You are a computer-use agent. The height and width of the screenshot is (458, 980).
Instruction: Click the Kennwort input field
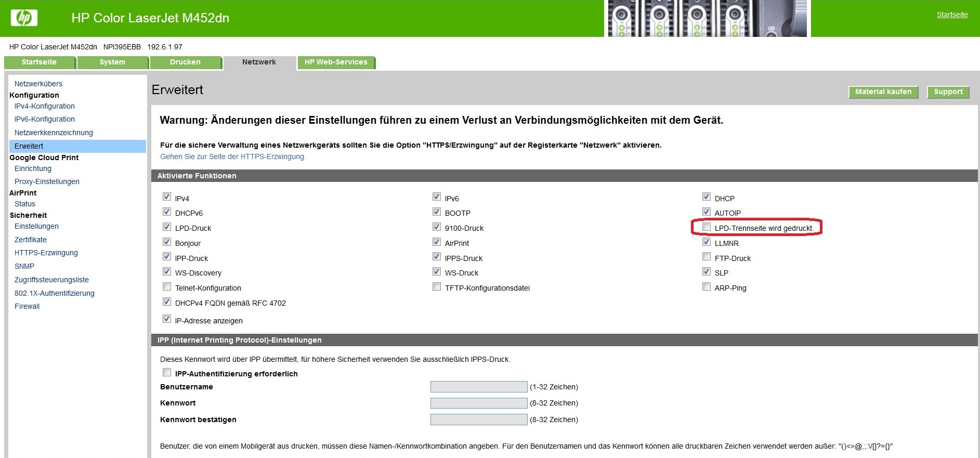pyautogui.click(x=479, y=403)
